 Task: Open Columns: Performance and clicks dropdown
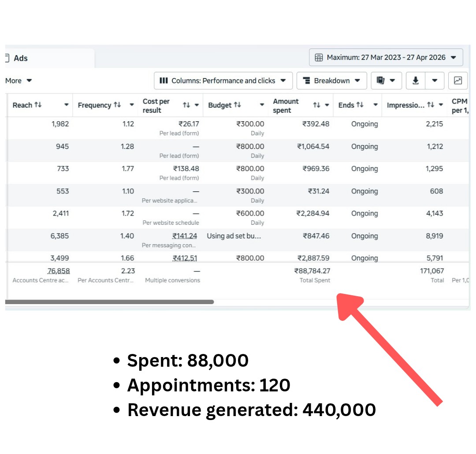223,81
